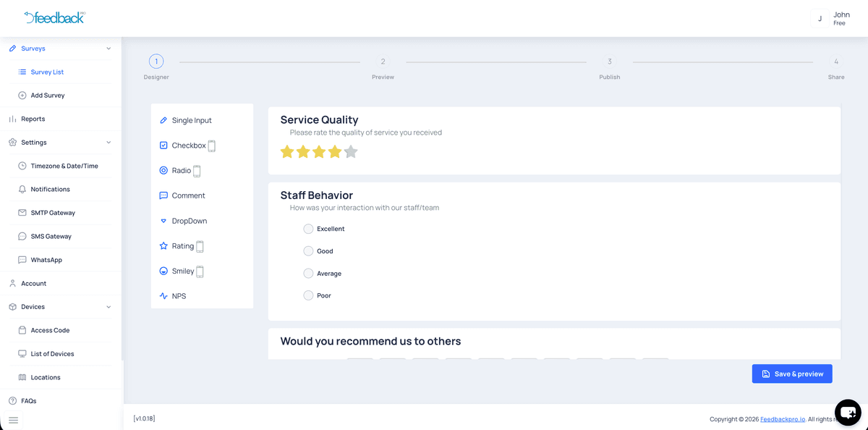The image size is (868, 430).
Task: Select the Excellent radio option
Action: tap(307, 229)
